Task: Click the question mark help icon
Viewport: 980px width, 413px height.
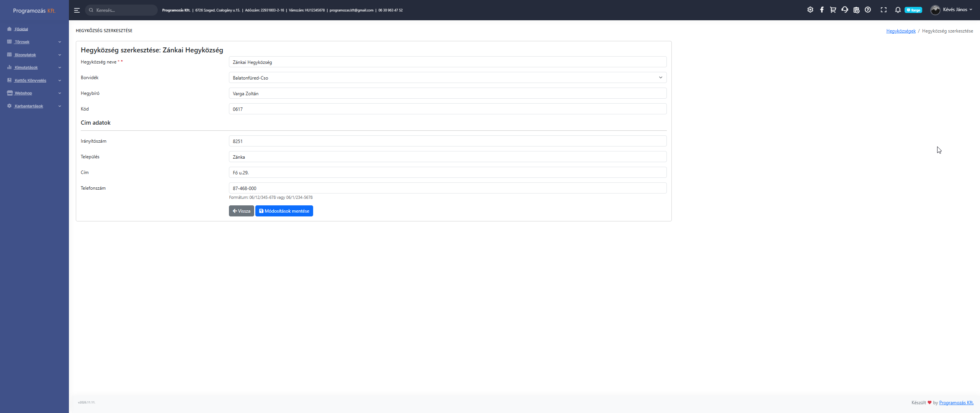Action: pyautogui.click(x=868, y=10)
